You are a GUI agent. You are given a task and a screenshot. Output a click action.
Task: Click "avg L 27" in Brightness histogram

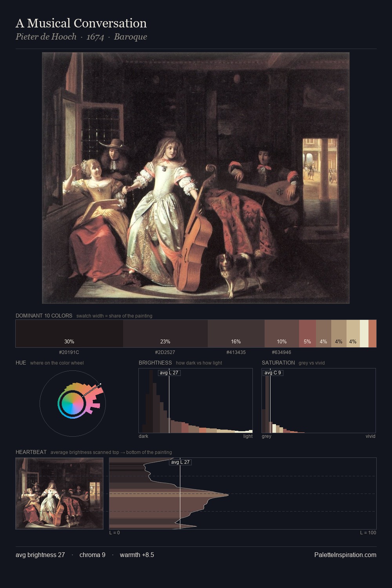click(169, 373)
